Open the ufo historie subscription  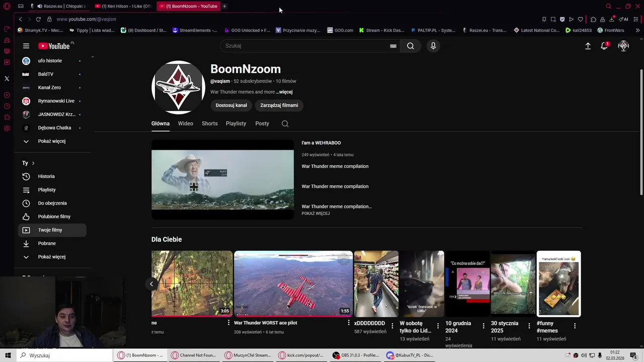click(53, 61)
